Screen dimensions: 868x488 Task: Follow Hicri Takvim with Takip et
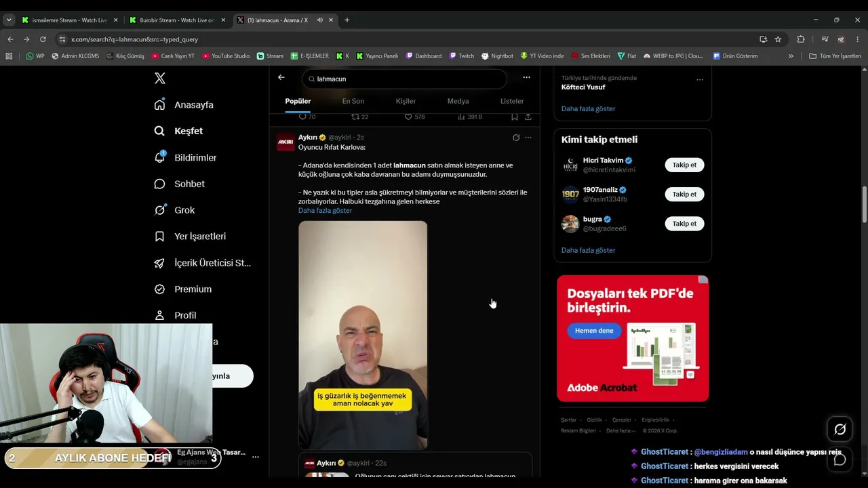click(x=684, y=165)
